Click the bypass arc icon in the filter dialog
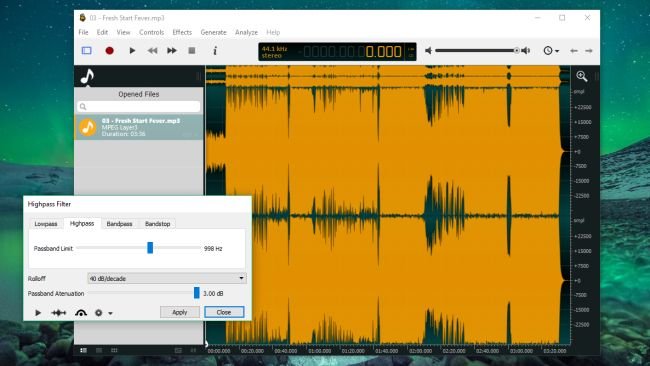 [x=81, y=313]
